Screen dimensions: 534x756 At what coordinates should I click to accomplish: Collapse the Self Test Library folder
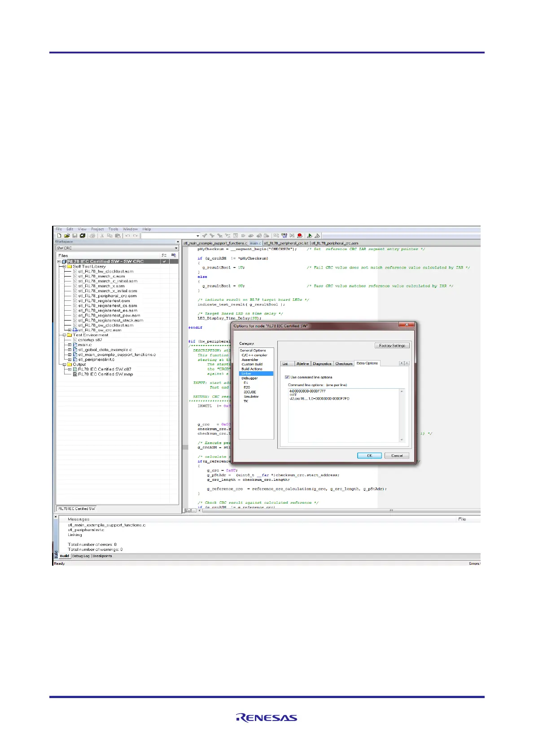click(x=64, y=267)
